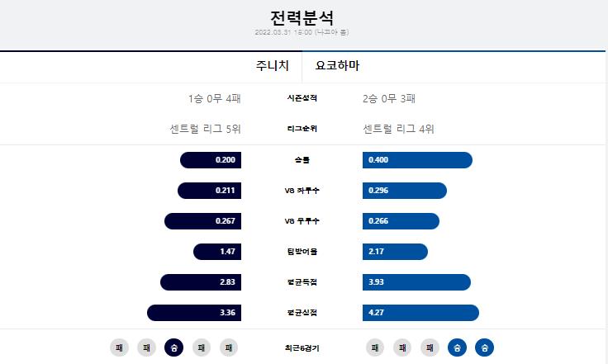
Task: Click 요코하마's 2승 0무 3패 season record
Action: click(389, 98)
